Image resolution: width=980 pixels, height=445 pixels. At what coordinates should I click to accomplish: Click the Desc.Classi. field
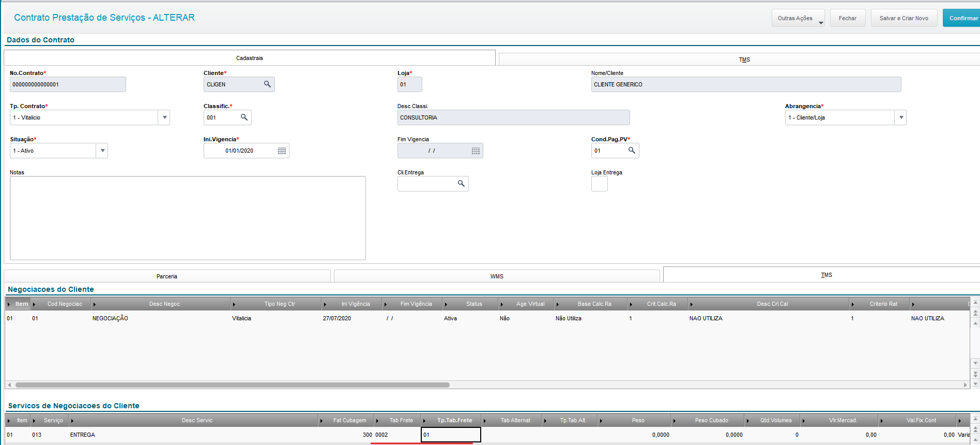(513, 117)
